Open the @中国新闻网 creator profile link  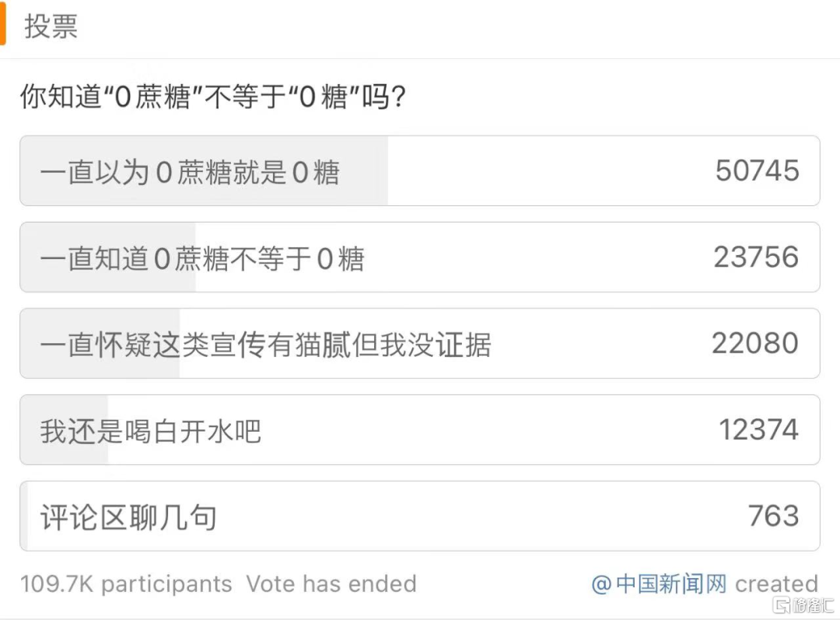tap(659, 583)
